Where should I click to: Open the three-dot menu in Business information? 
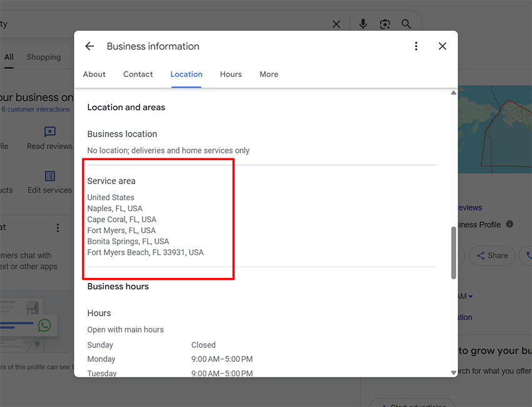pyautogui.click(x=416, y=46)
